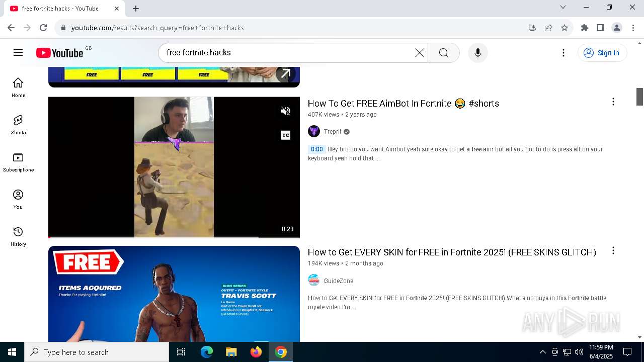Show hidden tray icons chevron
This screenshot has width=644, height=362.
[542, 352]
